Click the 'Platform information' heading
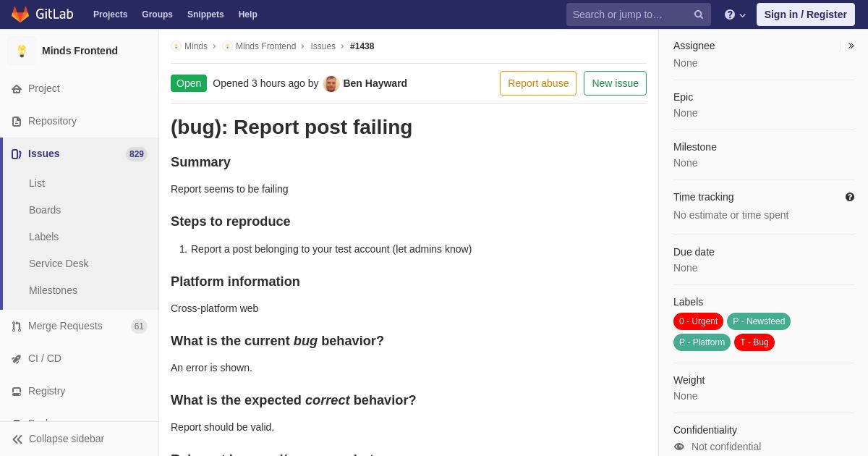 (235, 282)
